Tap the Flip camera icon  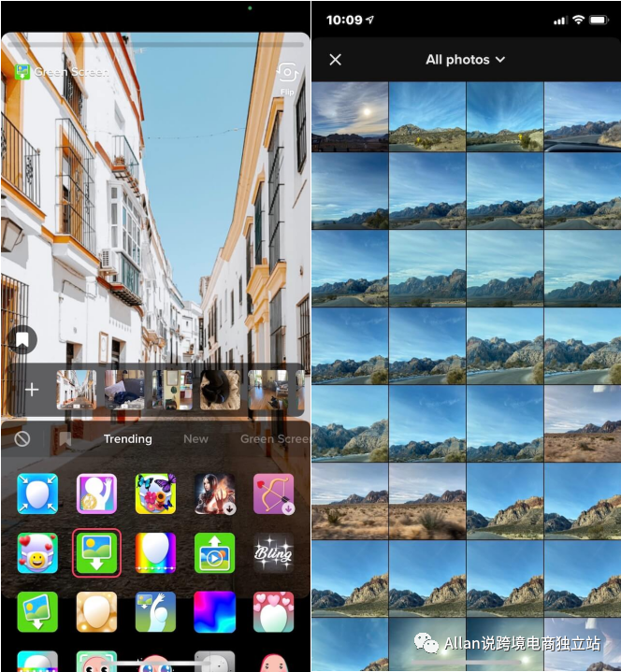coord(287,73)
